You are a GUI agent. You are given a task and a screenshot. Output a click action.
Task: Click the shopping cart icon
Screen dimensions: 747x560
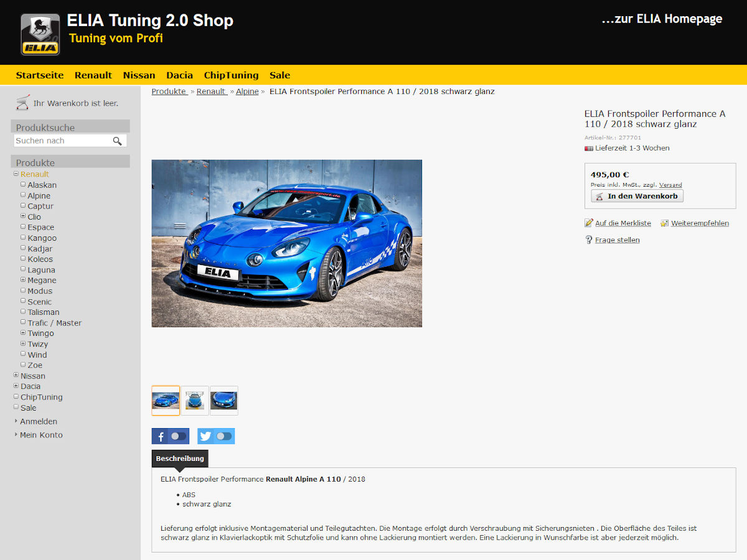[22, 103]
